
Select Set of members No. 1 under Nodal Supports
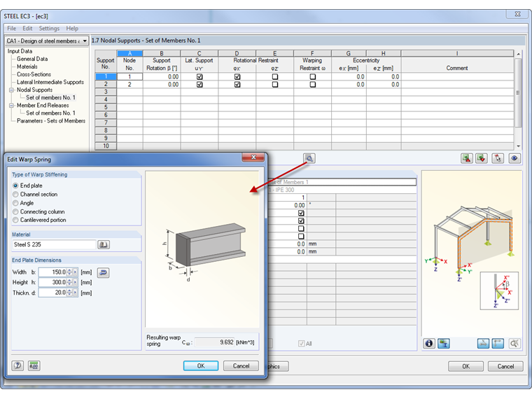pos(50,98)
